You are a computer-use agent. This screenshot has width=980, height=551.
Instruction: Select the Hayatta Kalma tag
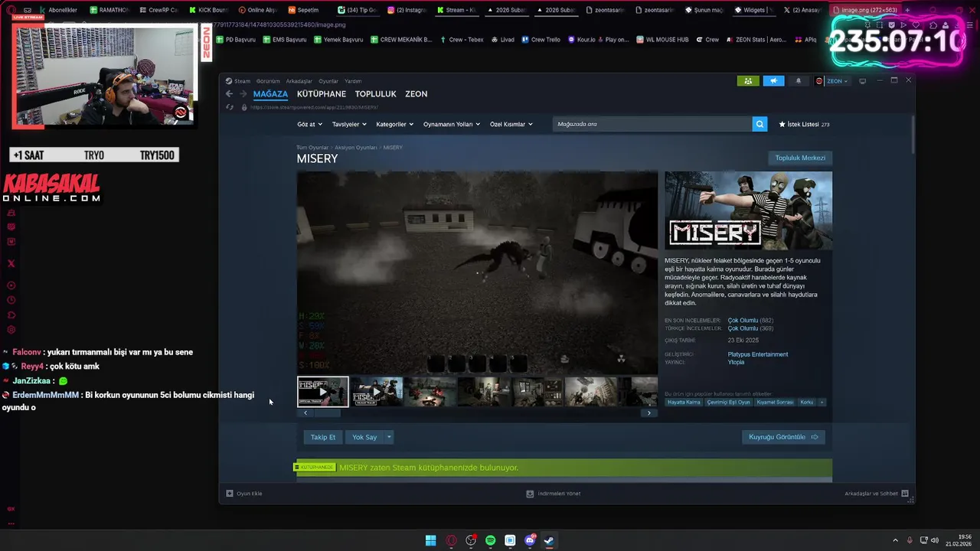684,402
